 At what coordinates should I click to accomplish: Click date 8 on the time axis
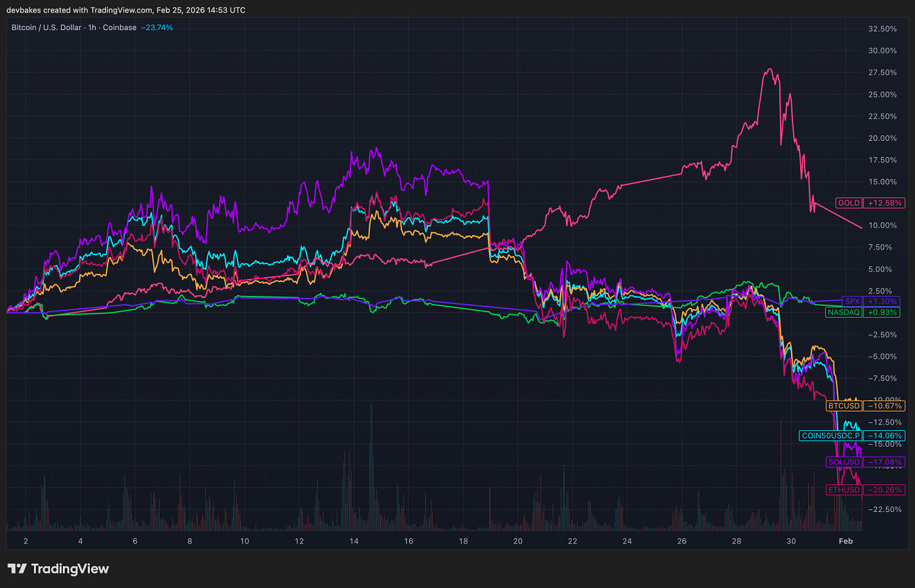pyautogui.click(x=190, y=542)
